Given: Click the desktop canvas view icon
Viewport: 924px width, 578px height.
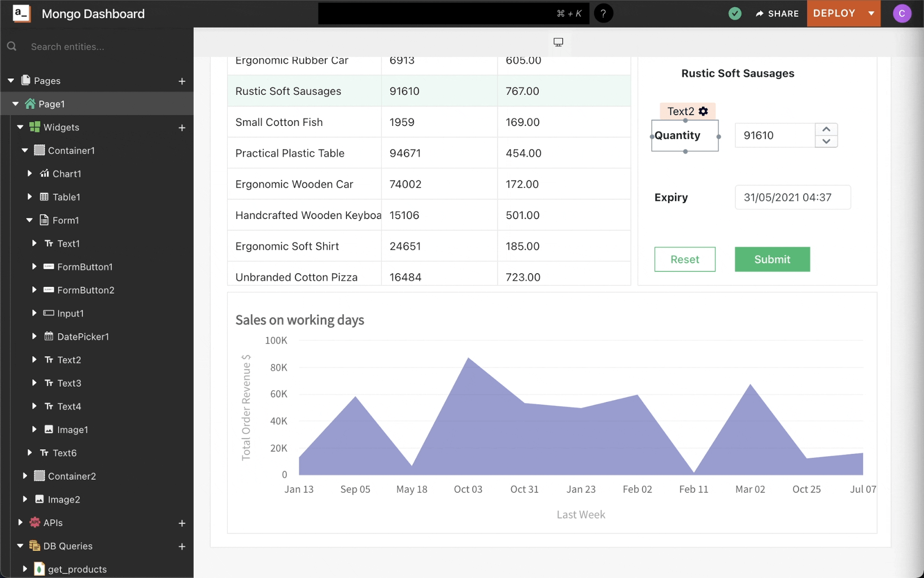Looking at the screenshot, I should point(558,42).
